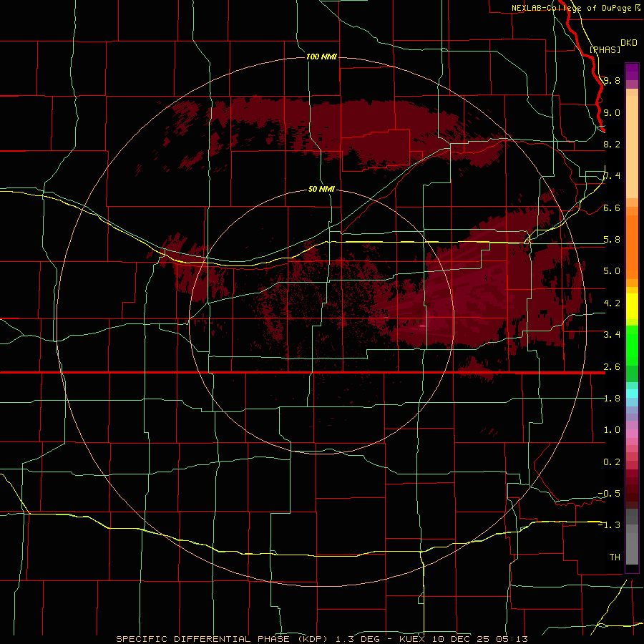Click the bright pink pixel in the KDP echo
This screenshot has height=644, width=644.
(x=422, y=326)
